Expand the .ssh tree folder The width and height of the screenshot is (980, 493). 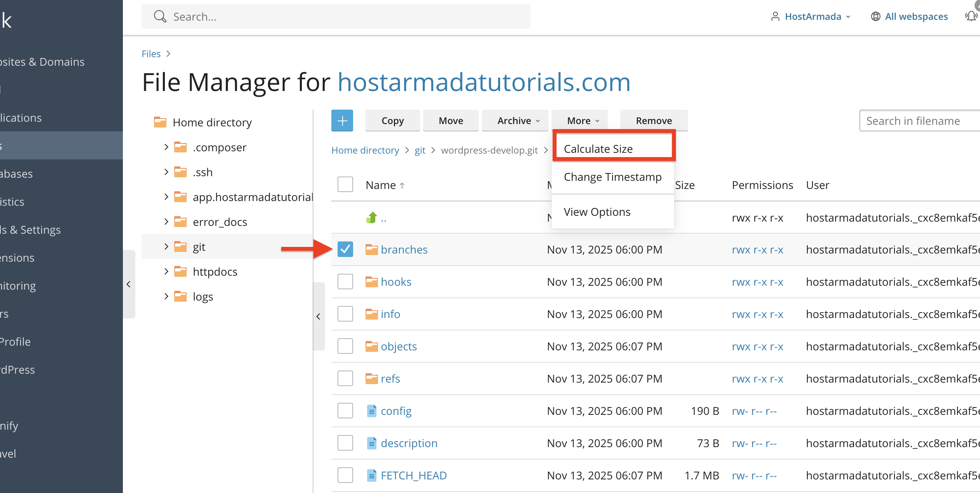click(x=166, y=172)
